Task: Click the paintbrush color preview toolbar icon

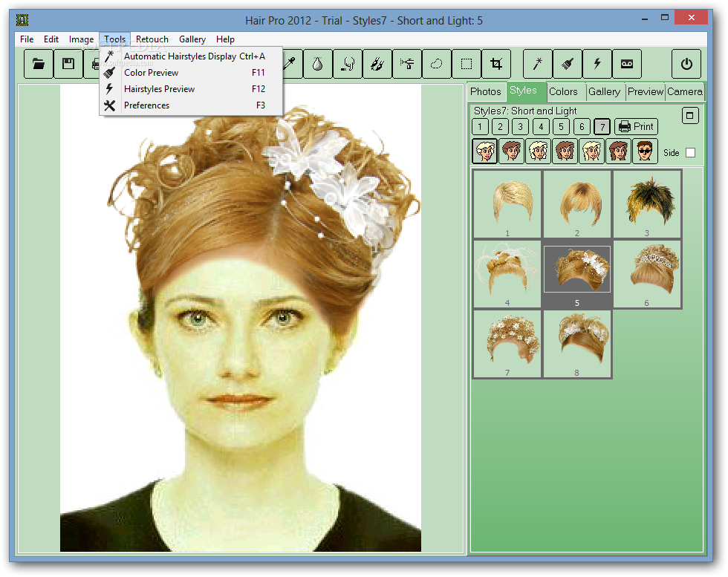Action: pos(568,64)
